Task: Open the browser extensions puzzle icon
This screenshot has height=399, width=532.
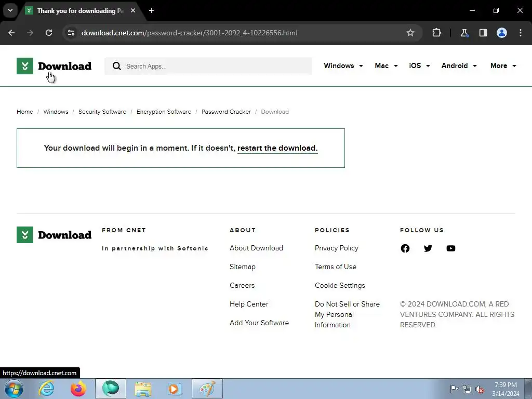Action: pyautogui.click(x=436, y=33)
